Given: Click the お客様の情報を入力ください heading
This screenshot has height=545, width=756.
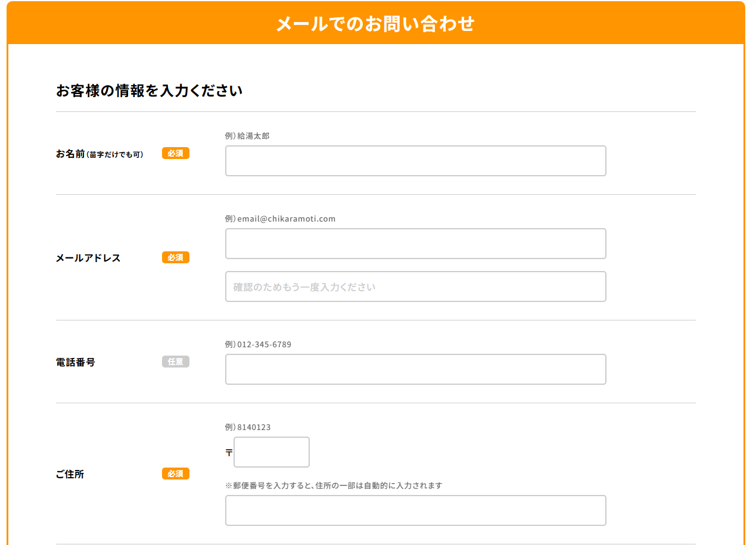Looking at the screenshot, I should (x=149, y=91).
